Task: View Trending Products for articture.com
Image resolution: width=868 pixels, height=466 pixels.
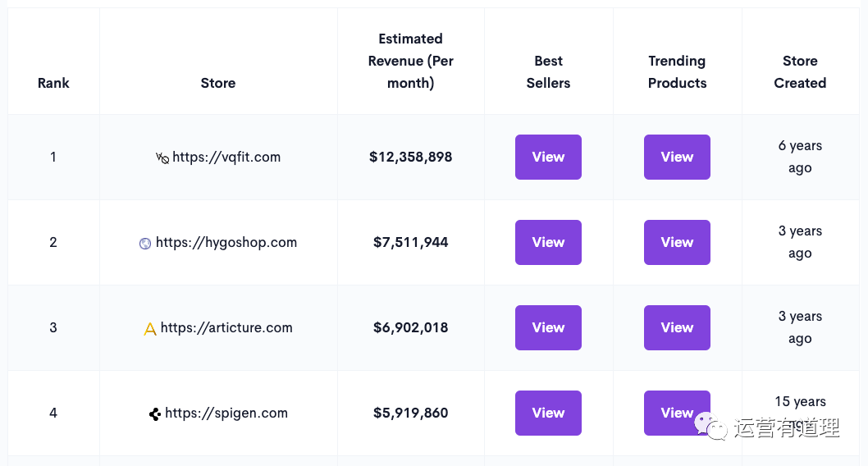Action: (677, 327)
